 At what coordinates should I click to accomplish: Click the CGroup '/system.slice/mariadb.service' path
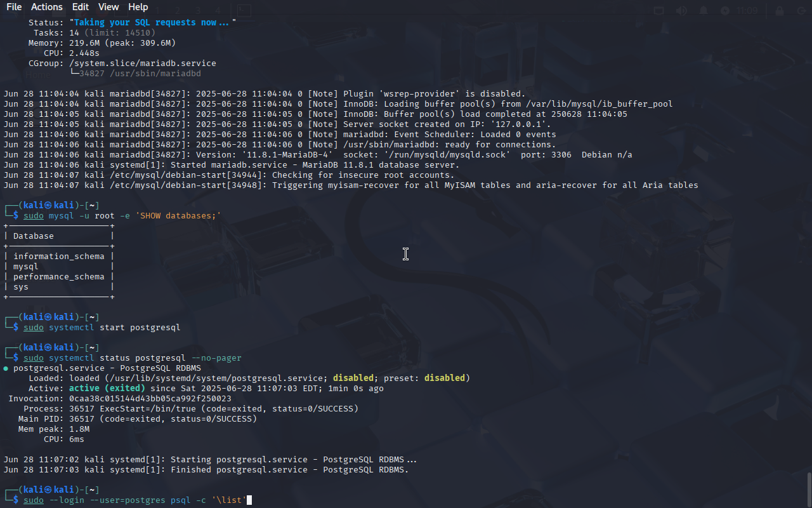pyautogui.click(x=143, y=63)
